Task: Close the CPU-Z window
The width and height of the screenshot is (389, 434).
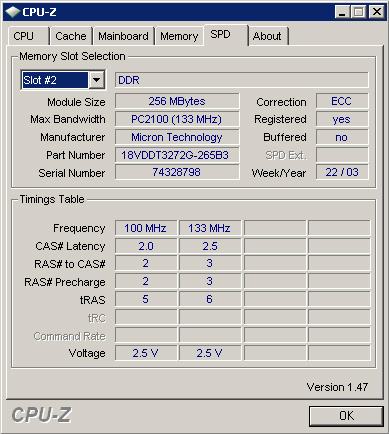Action: point(377,12)
